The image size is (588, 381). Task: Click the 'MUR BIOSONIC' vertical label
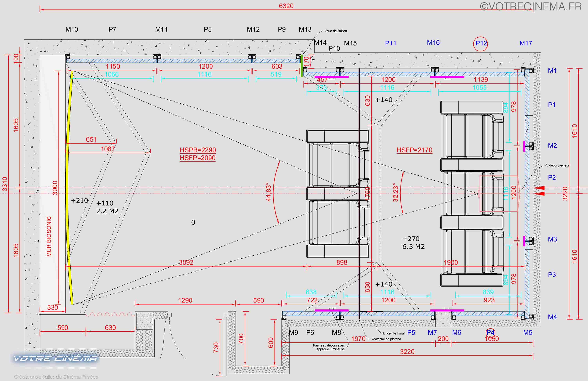(x=49, y=236)
